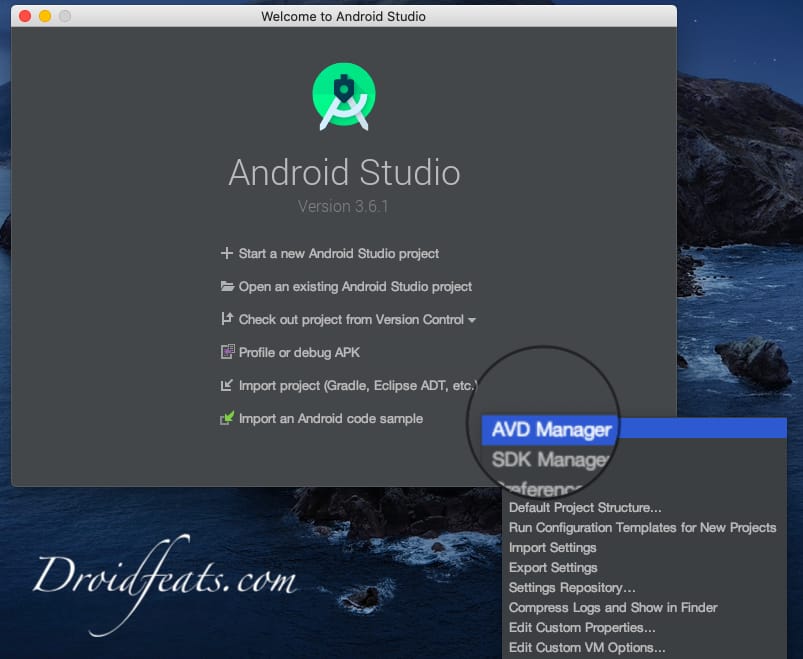This screenshot has height=659, width=803.
Task: Select Import Settings
Action: pos(552,547)
